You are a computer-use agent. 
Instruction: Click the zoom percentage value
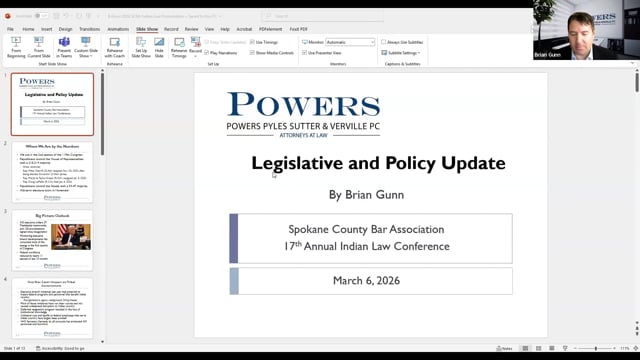624,349
